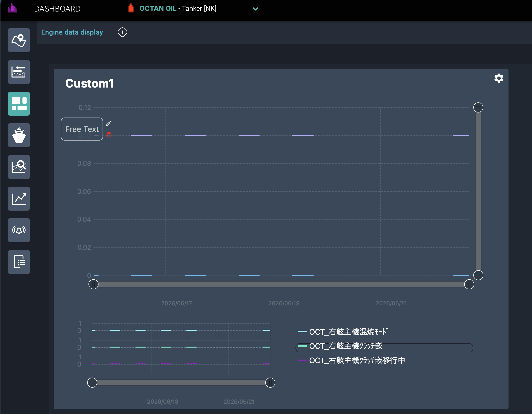Screen dimensions: 532x414
Task: Click the main chart right time-range handle
Action: point(469,284)
